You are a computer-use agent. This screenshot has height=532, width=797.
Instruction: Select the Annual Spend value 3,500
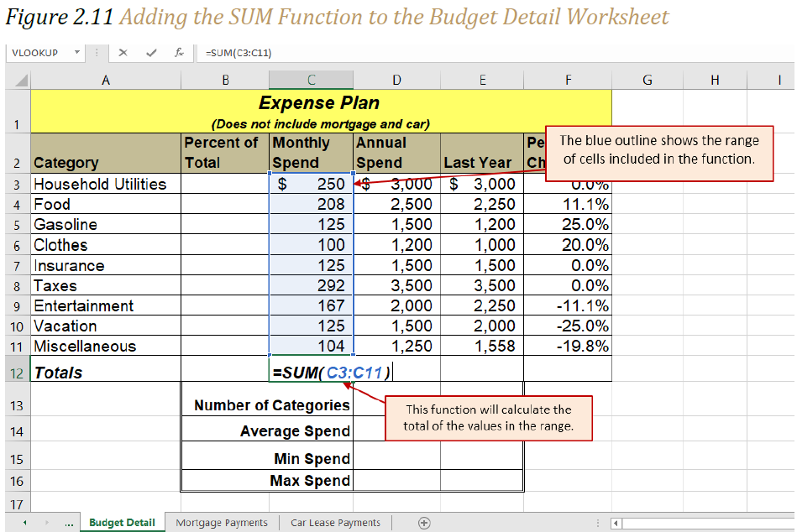click(397, 285)
